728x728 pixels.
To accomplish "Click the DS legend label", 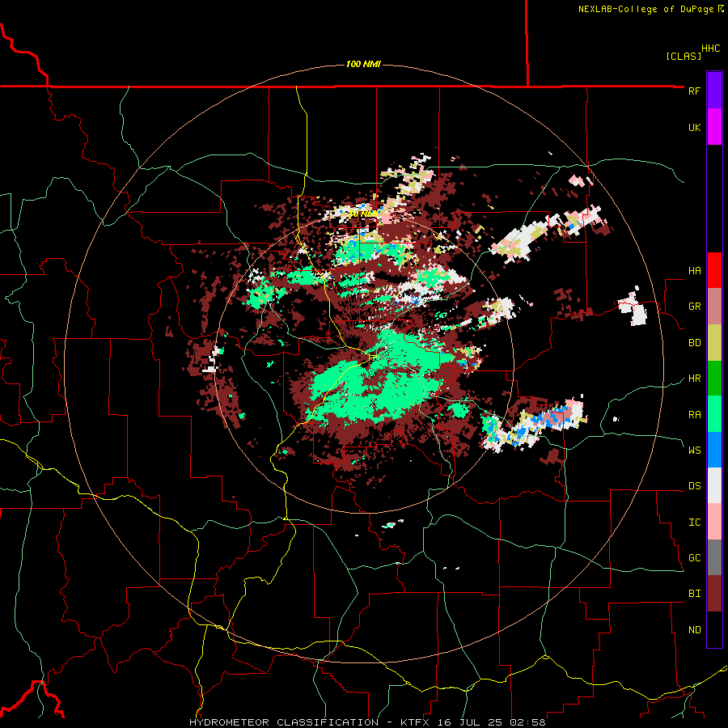I will [x=694, y=486].
